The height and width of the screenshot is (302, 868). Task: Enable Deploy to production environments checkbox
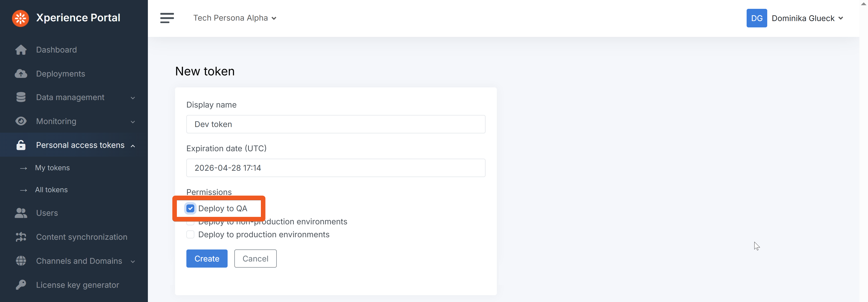[x=190, y=235]
